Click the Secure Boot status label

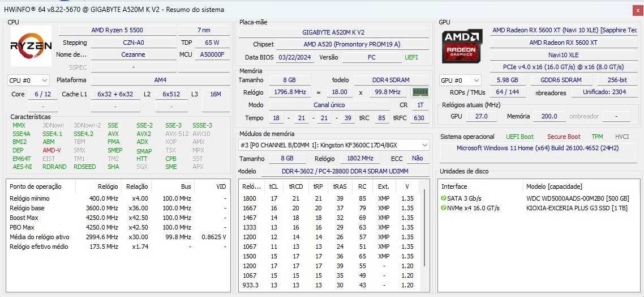click(564, 137)
